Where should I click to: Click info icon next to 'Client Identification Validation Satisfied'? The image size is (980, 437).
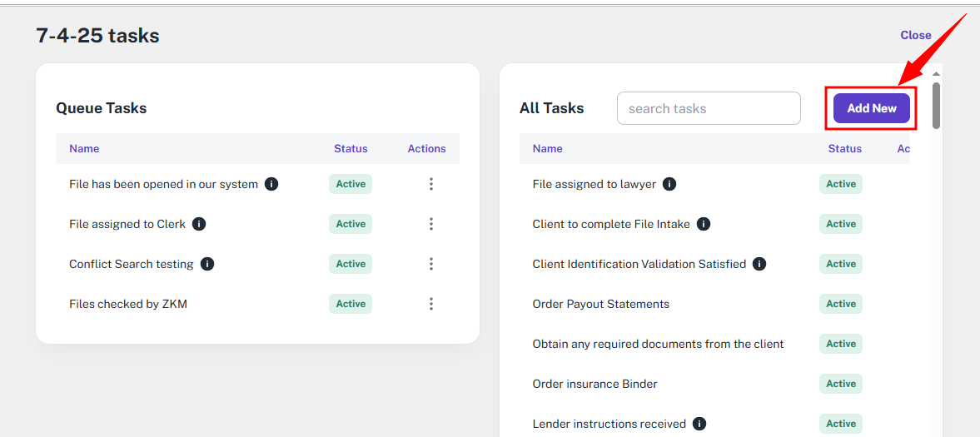click(759, 264)
